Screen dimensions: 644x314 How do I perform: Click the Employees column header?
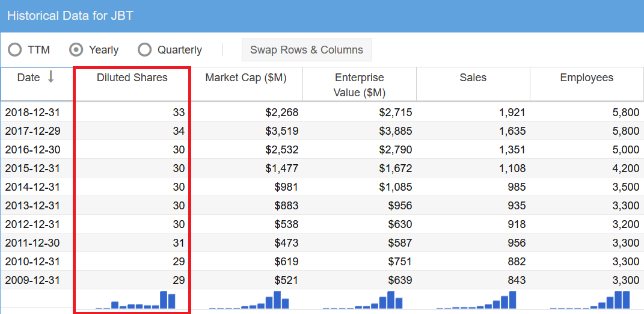(587, 84)
